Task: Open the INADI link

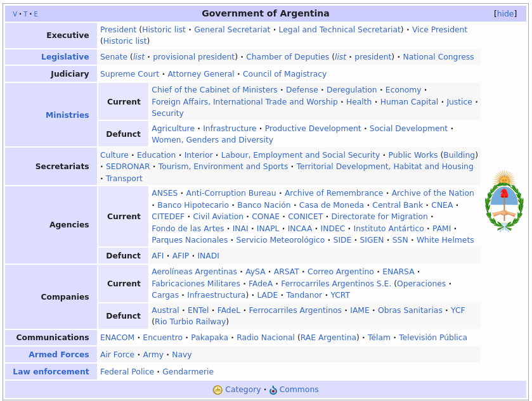Action: pos(209,255)
